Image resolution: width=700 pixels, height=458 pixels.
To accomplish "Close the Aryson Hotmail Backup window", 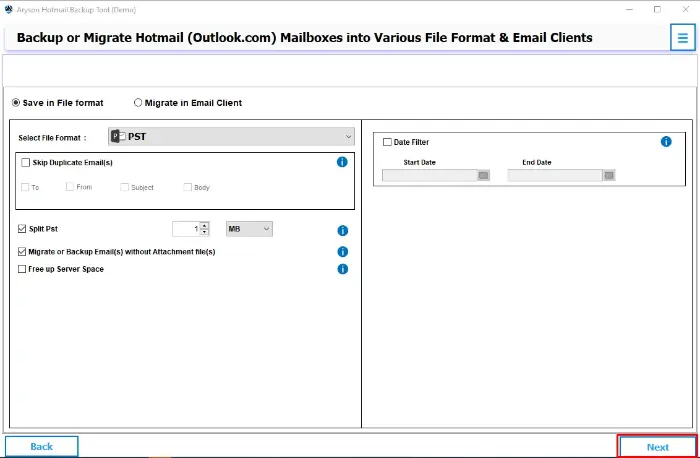I will point(686,9).
